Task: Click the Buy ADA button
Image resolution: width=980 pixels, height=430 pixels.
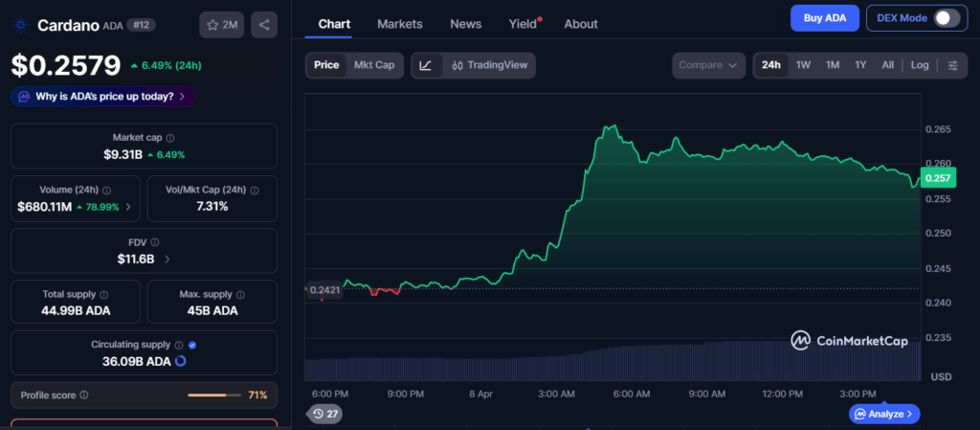Action: click(x=824, y=18)
